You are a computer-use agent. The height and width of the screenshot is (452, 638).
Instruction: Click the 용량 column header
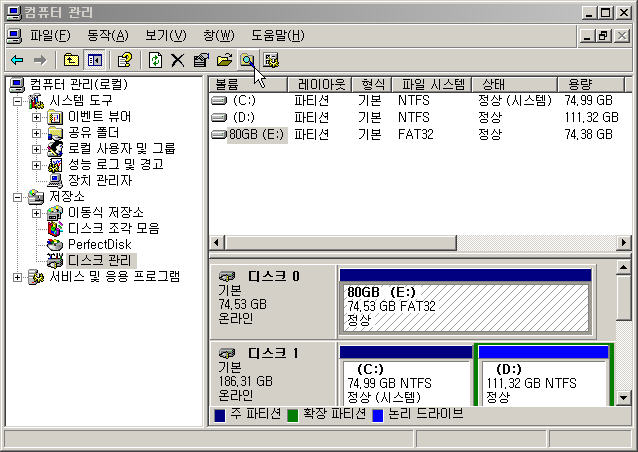pyautogui.click(x=580, y=84)
